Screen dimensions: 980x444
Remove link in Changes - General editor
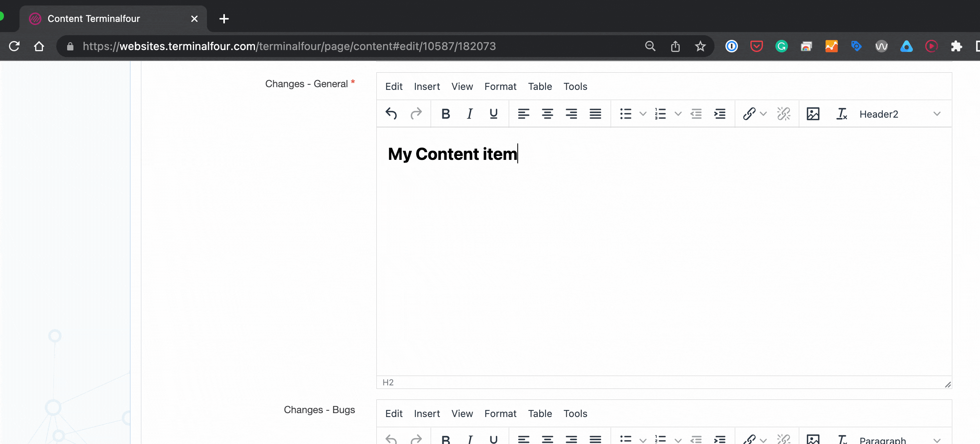coord(784,114)
